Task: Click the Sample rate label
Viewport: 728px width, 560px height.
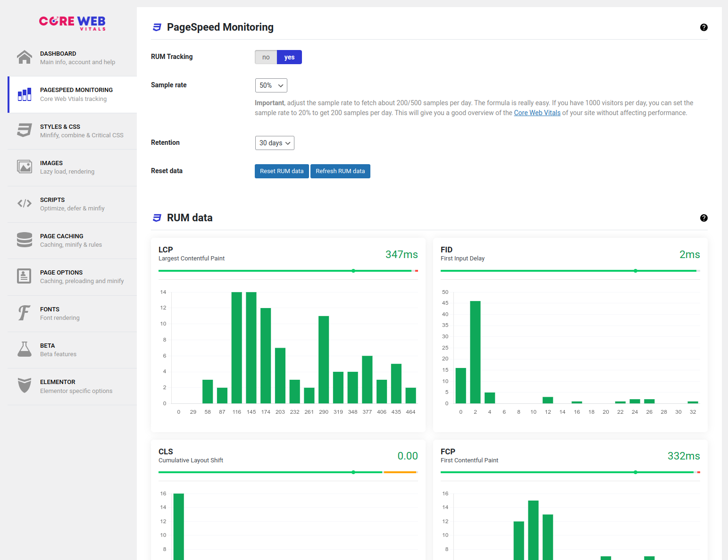Action: (x=168, y=85)
